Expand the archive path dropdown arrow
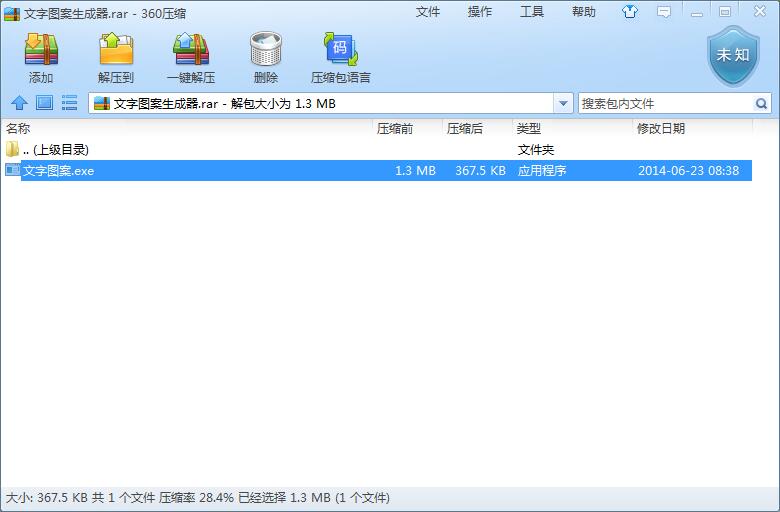The image size is (780, 512). (563, 103)
